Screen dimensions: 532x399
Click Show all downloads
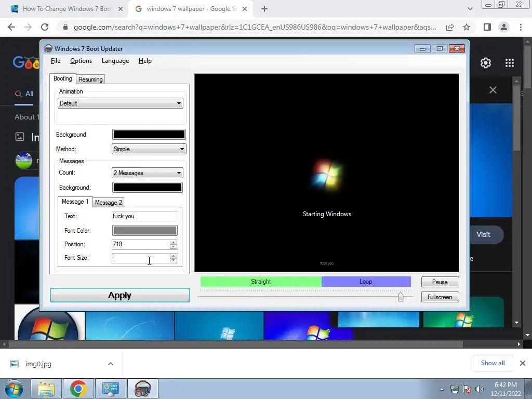coord(493,363)
